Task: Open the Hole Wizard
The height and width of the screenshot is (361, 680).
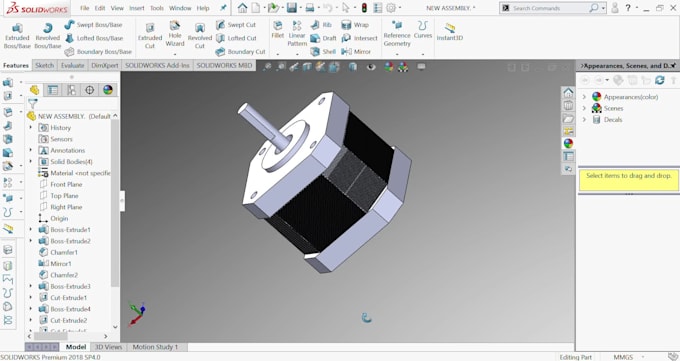Action: [175, 34]
